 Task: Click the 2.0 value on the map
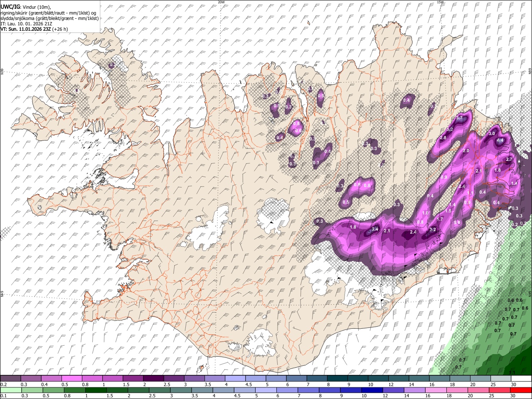(x=466, y=151)
